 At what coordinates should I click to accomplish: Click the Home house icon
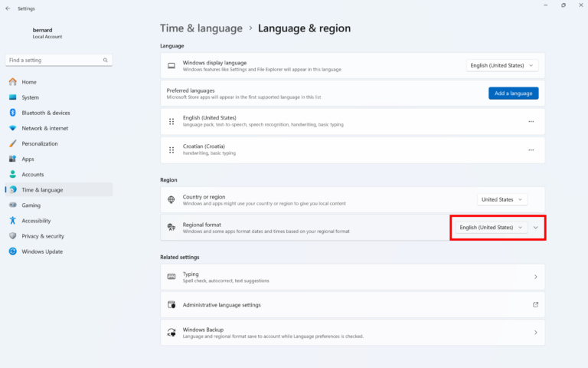[13, 82]
